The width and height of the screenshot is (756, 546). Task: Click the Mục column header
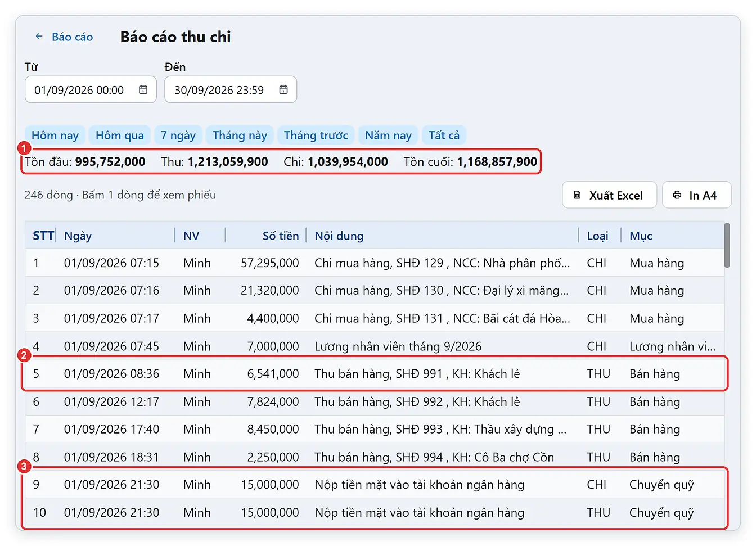click(x=641, y=236)
